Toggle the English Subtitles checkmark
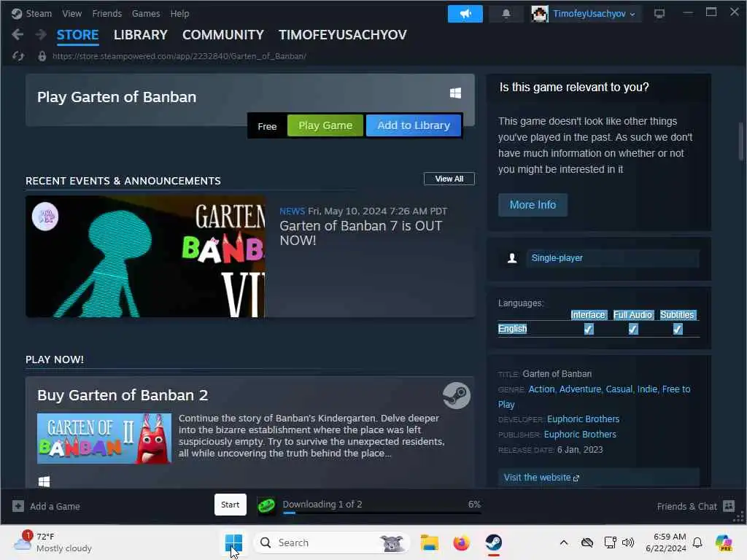Screen dimensions: 747x560 click(678, 329)
